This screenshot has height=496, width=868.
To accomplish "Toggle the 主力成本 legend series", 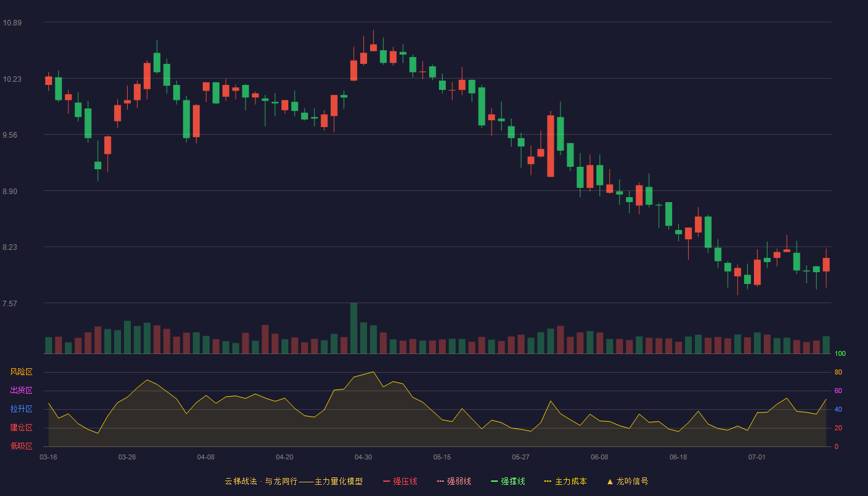I will [565, 481].
